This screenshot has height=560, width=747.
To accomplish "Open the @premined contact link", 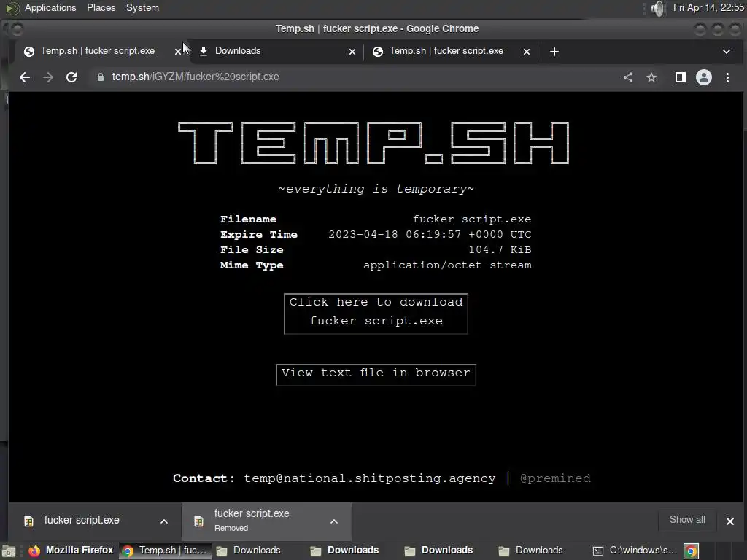I will (555, 478).
